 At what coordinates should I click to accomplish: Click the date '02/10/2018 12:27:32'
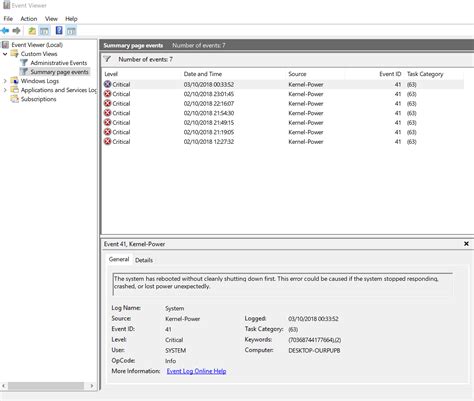pyautogui.click(x=209, y=142)
